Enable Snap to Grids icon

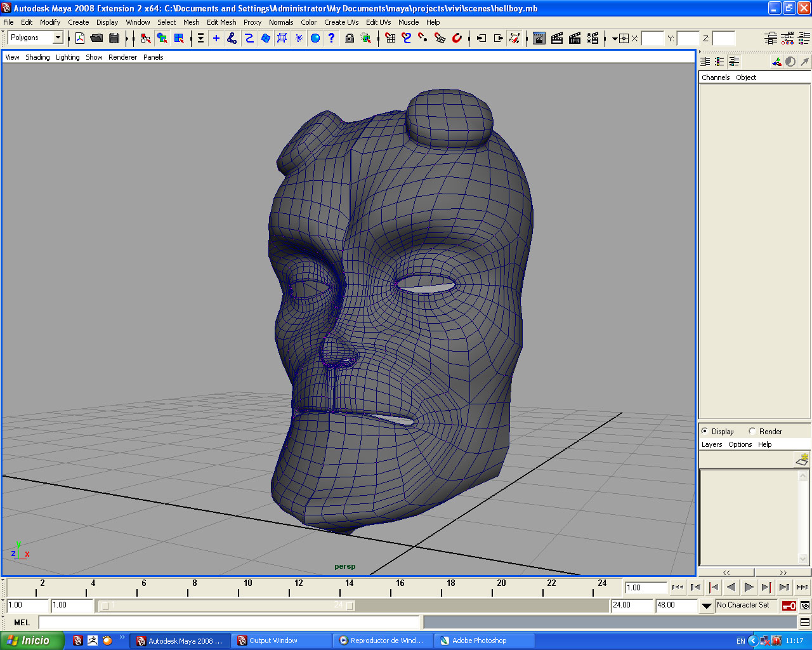[390, 38]
